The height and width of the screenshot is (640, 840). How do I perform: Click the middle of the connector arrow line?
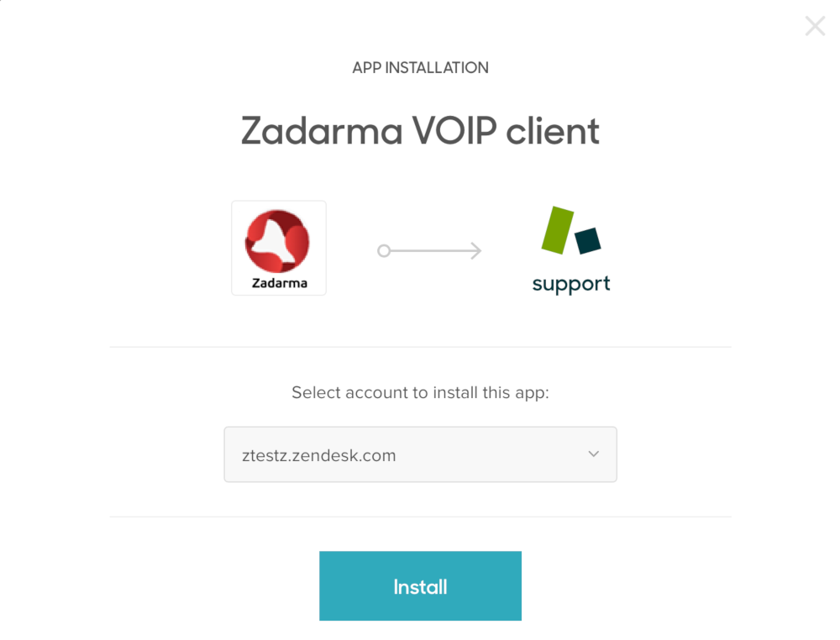430,250
